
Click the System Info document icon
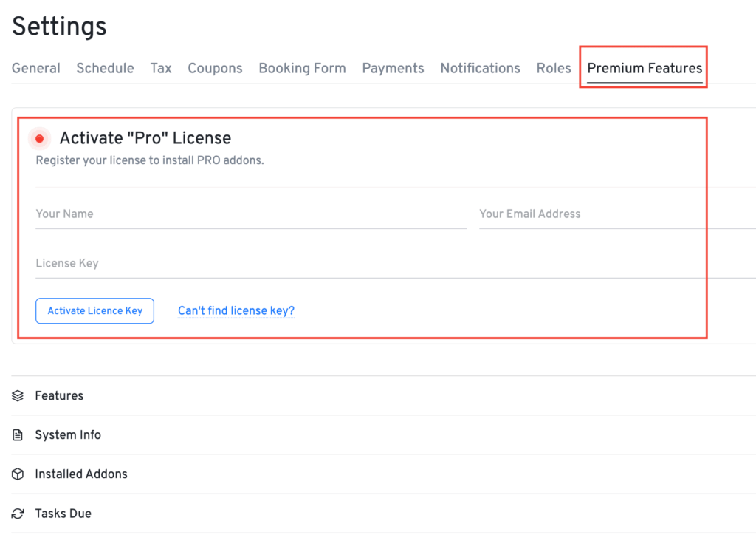pyautogui.click(x=17, y=434)
